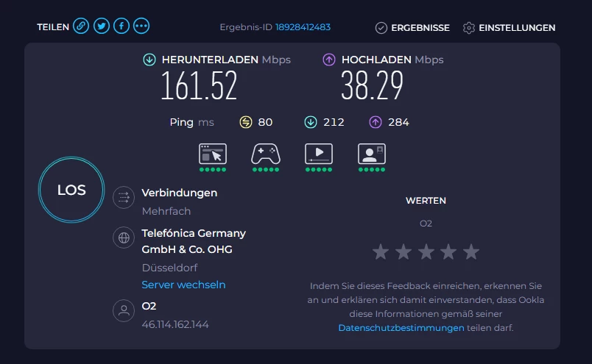Click the O2 user profile icon
The width and height of the screenshot is (592, 364).
pos(124,310)
